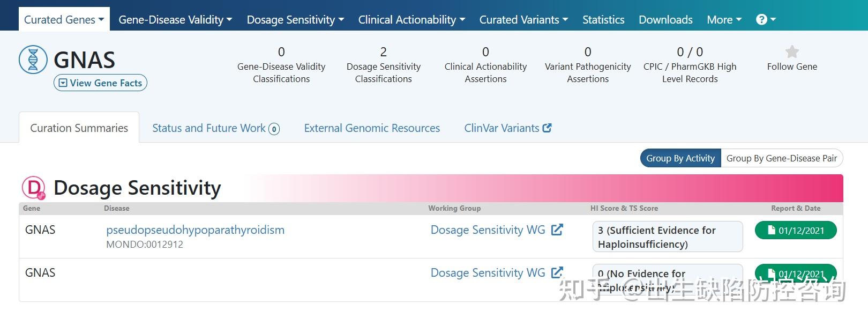Viewport: 868px width, 325px height.
Task: Open the Dosage Sensitivity navigation dropdown
Action: 295,20
